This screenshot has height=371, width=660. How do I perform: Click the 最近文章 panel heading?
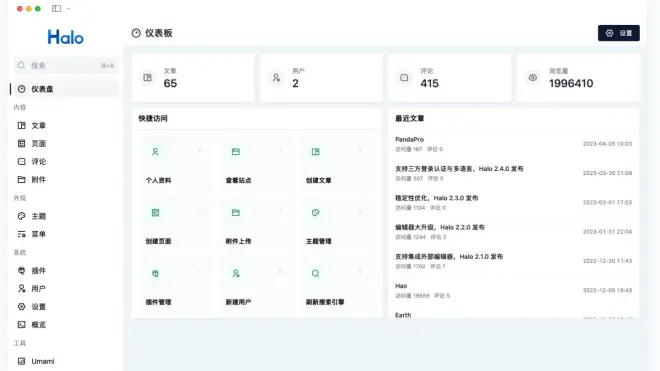click(410, 118)
